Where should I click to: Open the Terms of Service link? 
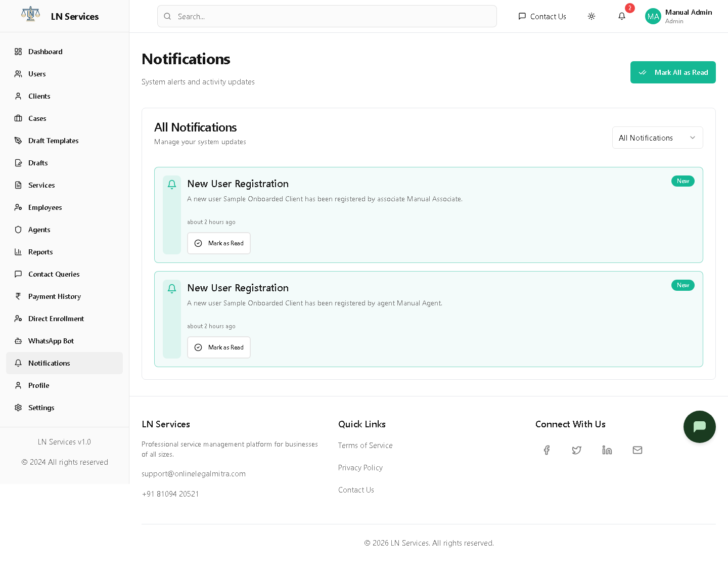tap(366, 446)
